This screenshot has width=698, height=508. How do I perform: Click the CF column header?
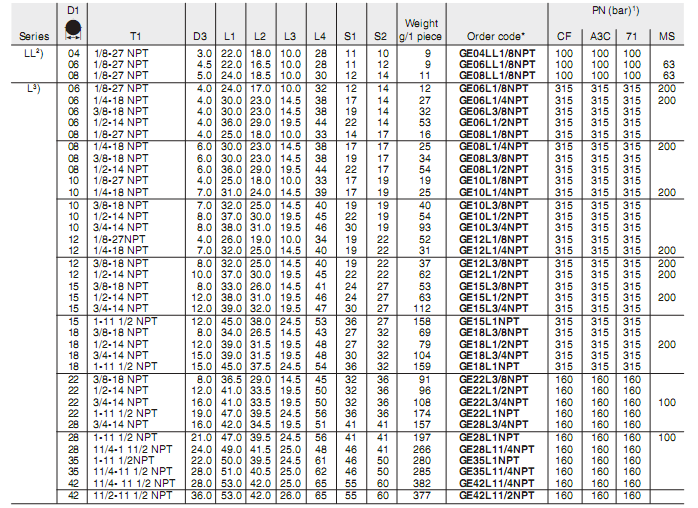(564, 36)
